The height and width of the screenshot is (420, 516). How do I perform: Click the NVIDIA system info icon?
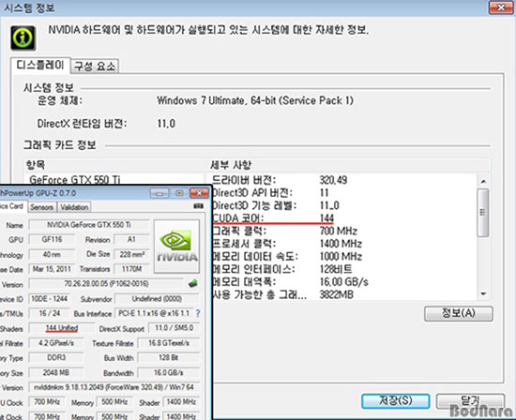(23, 38)
